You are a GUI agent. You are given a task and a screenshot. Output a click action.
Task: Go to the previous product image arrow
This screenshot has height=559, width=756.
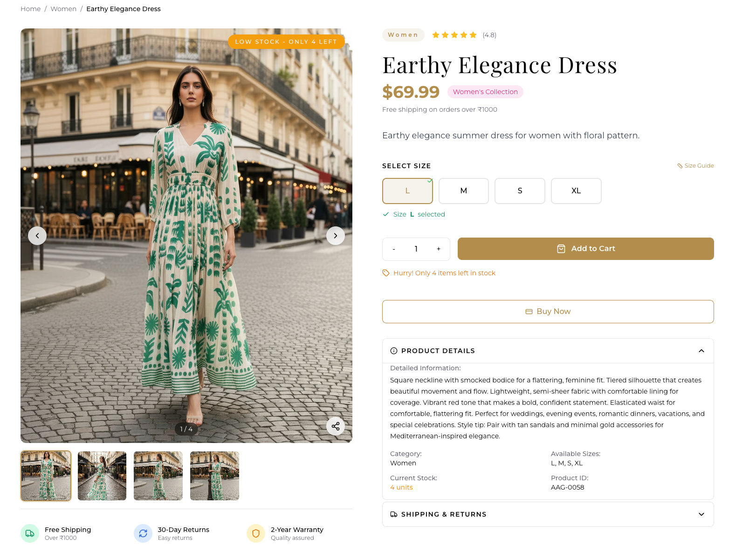coord(37,236)
